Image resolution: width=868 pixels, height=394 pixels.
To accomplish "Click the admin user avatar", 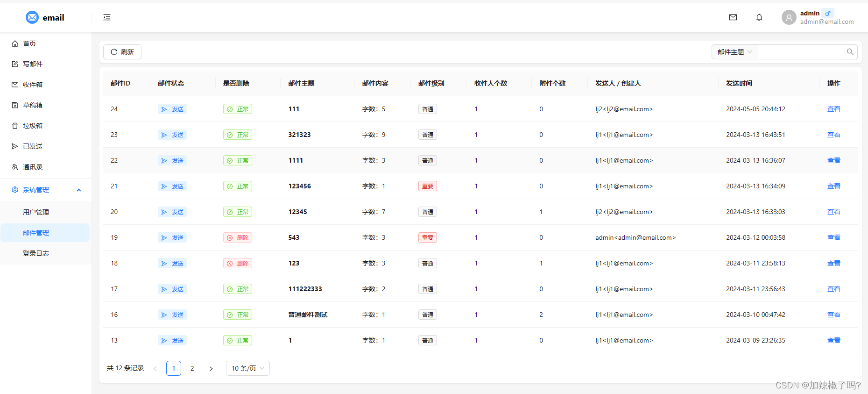I will 789,17.
